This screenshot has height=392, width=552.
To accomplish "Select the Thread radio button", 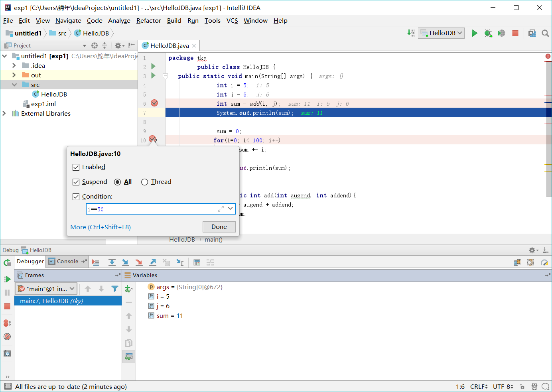I will 144,182.
